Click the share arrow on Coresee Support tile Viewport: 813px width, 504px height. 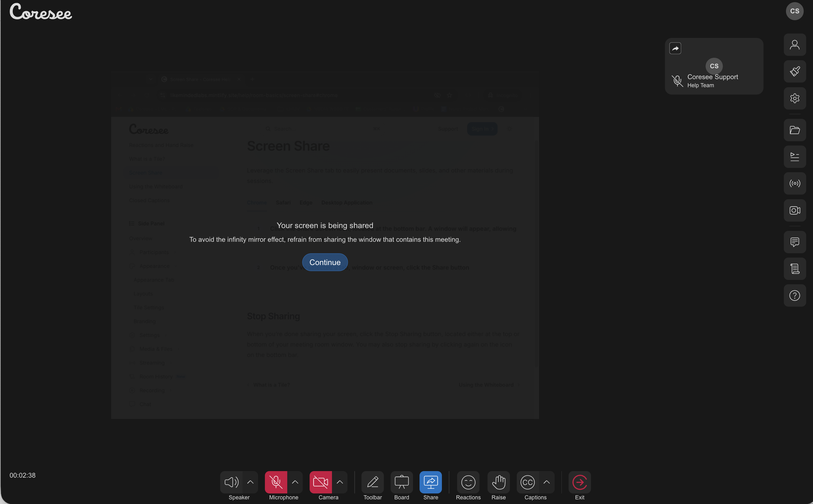click(675, 49)
